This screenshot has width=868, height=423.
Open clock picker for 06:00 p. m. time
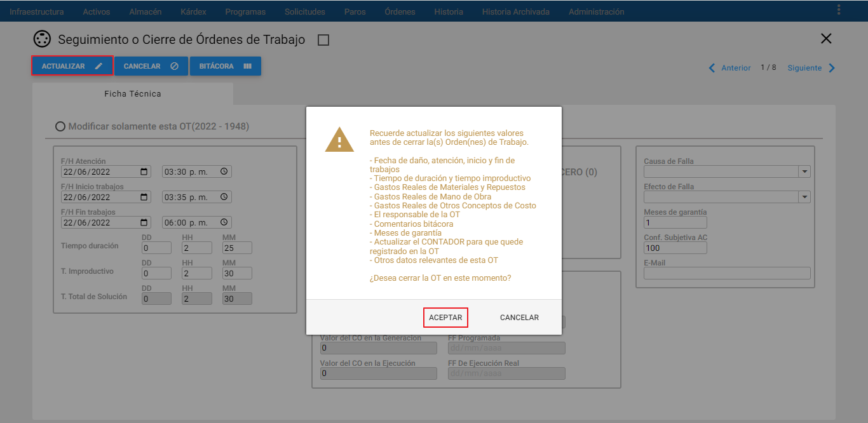224,222
